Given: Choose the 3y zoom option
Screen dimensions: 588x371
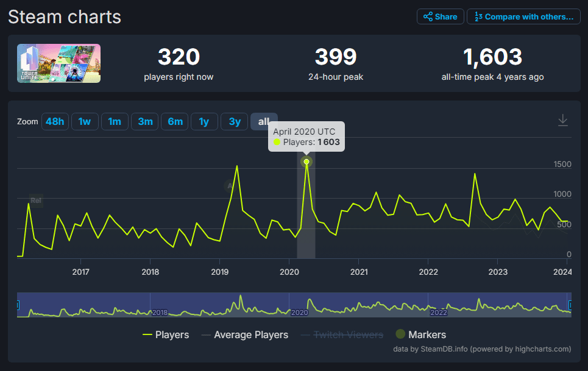Looking at the screenshot, I should 235,121.
